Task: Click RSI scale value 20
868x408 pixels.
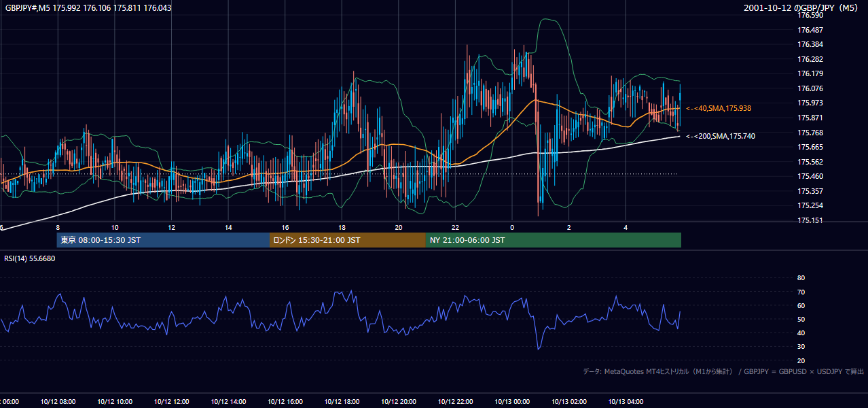Action: pyautogui.click(x=801, y=360)
